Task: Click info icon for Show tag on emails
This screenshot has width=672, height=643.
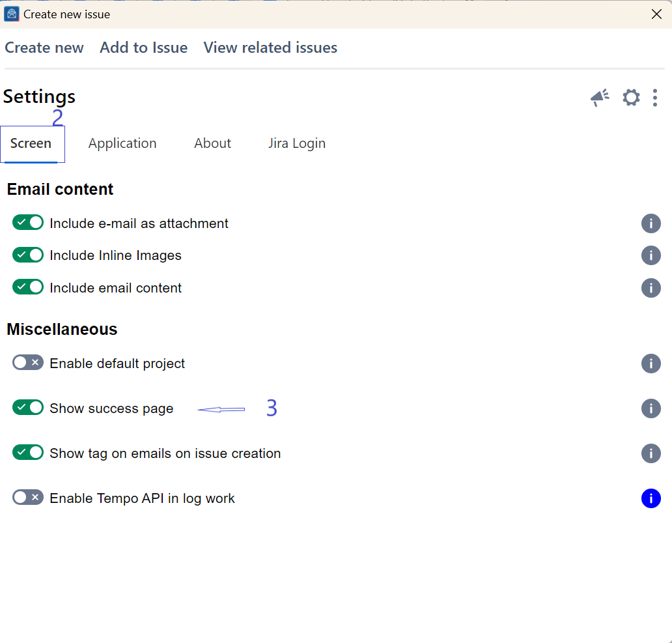Action: click(651, 453)
